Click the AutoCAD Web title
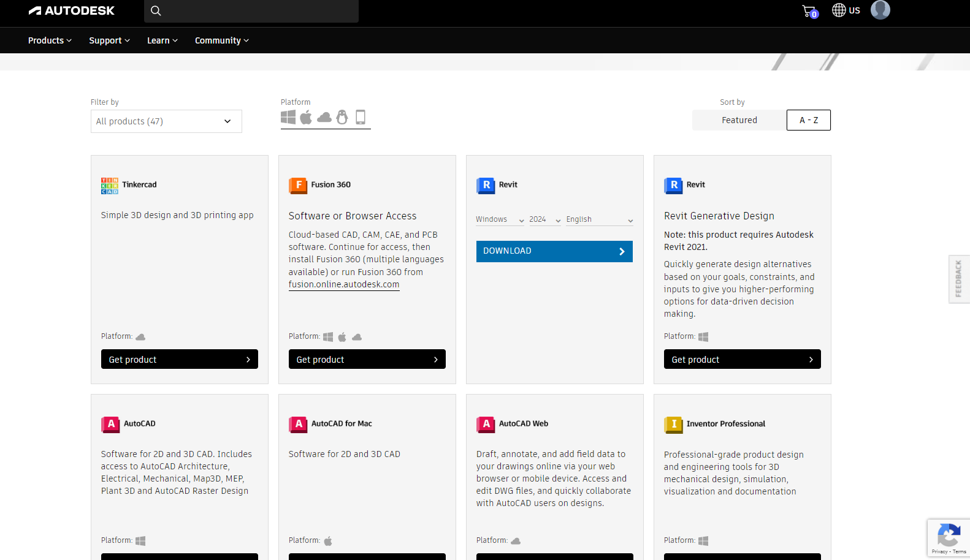The image size is (970, 560). pos(524,423)
